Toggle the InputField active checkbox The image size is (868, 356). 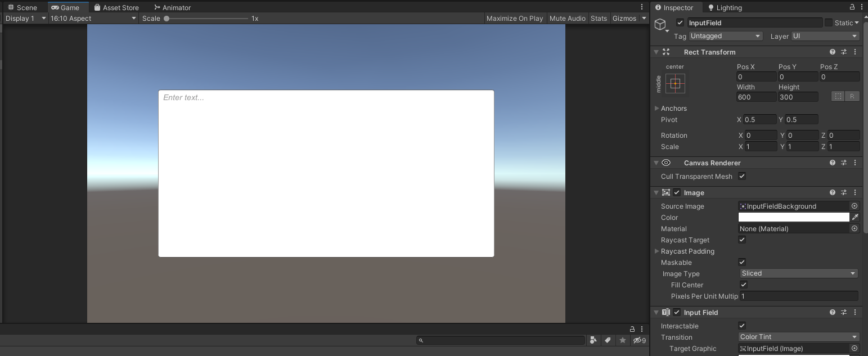tap(680, 22)
